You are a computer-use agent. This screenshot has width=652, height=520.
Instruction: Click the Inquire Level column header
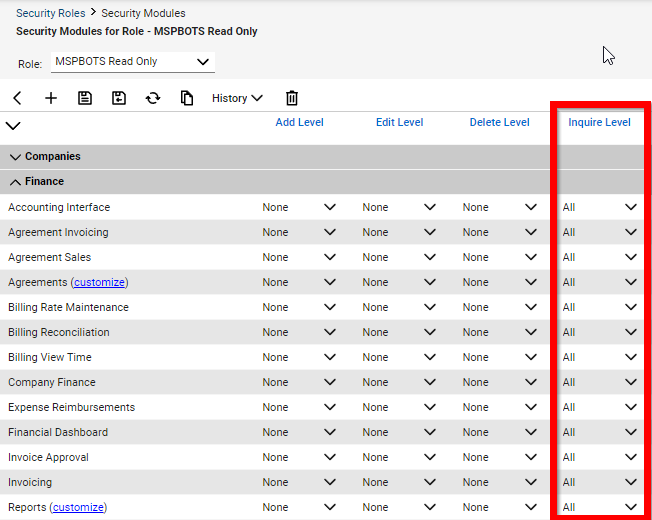tap(599, 123)
